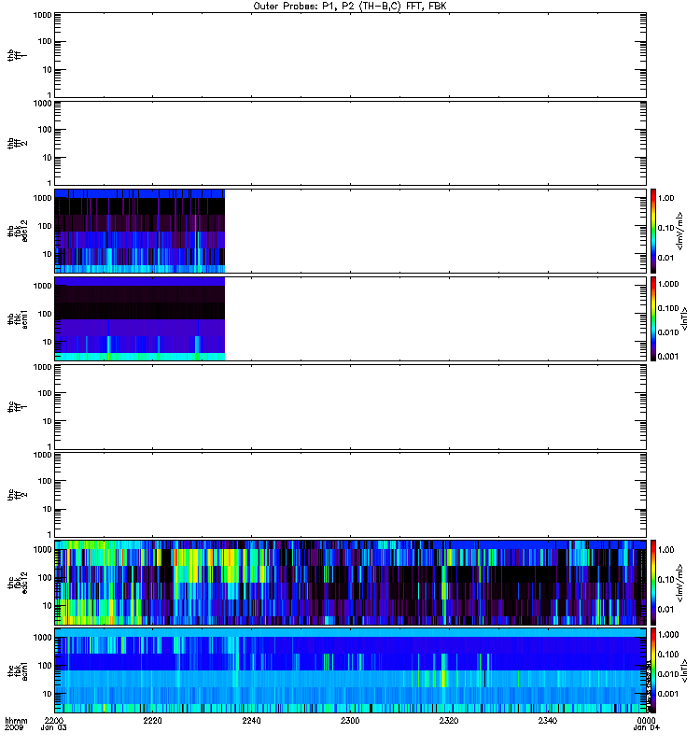Click the '2220' time axis label
Viewport: 700px width, 747px height.
(152, 721)
